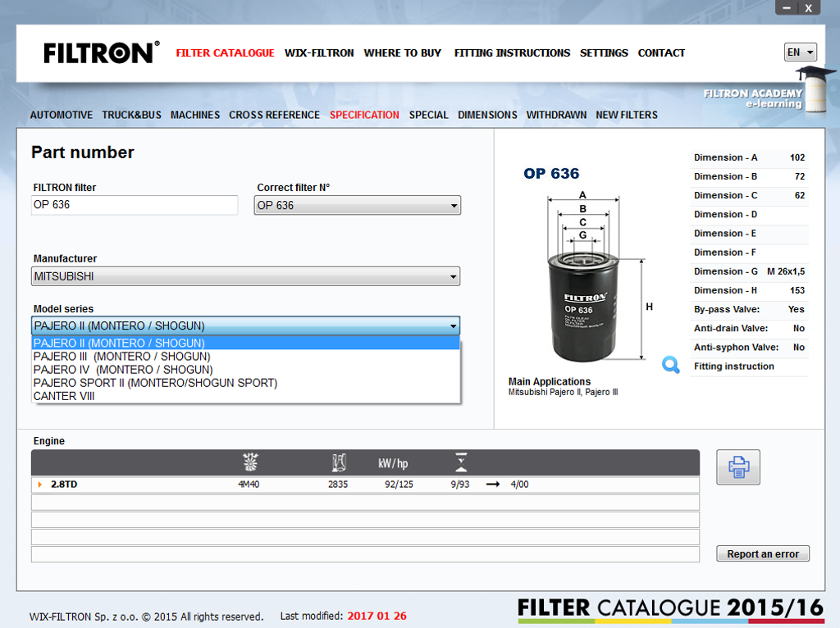
Task: Open the Fitting instruction link
Action: point(733,366)
